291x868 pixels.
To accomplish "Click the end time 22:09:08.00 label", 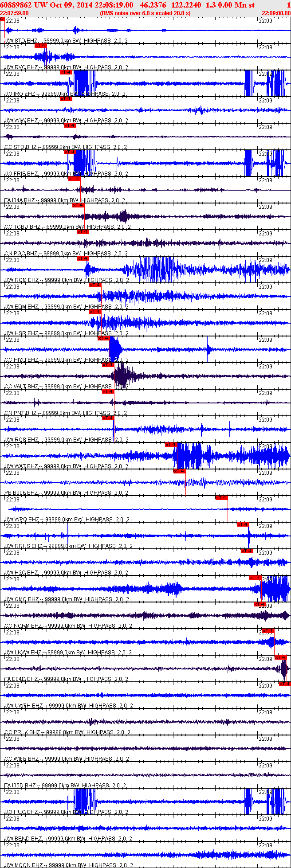I will pos(276,13).
